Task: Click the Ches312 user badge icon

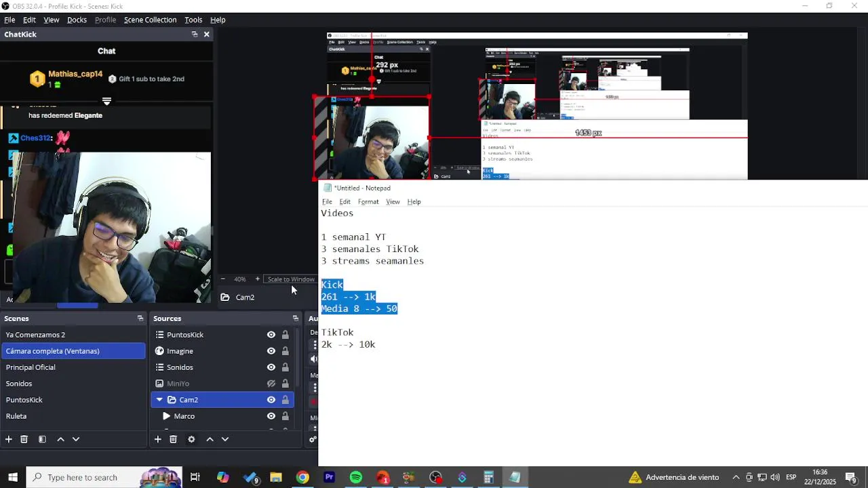Action: click(x=13, y=138)
